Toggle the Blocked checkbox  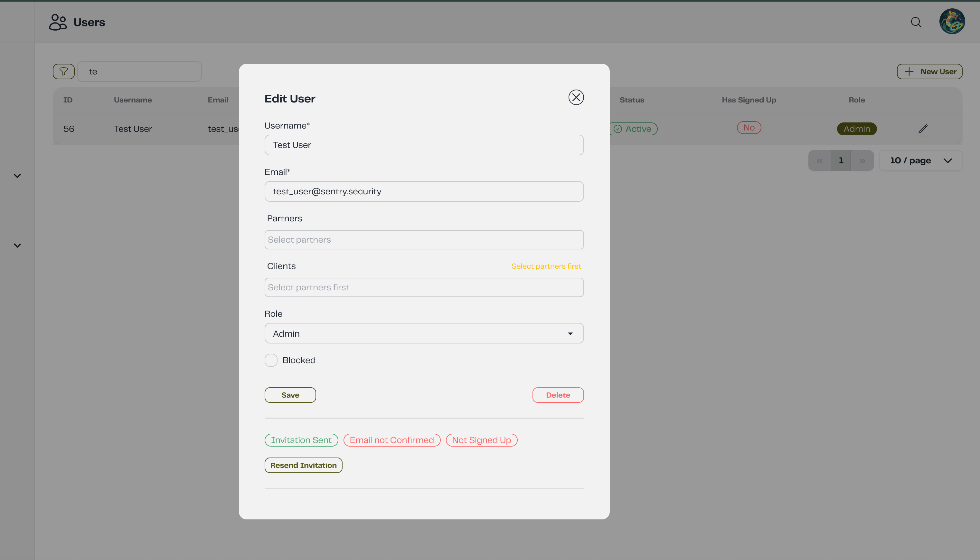(271, 360)
